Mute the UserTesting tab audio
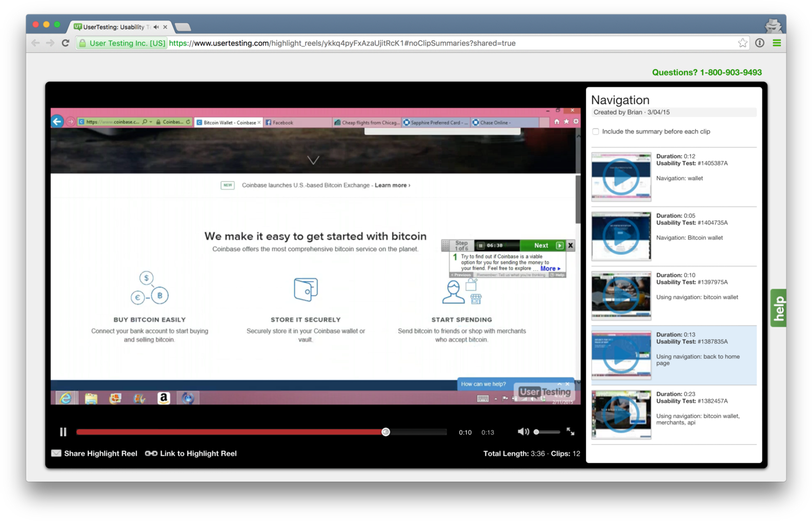This screenshot has height=521, width=812. pyautogui.click(x=156, y=27)
